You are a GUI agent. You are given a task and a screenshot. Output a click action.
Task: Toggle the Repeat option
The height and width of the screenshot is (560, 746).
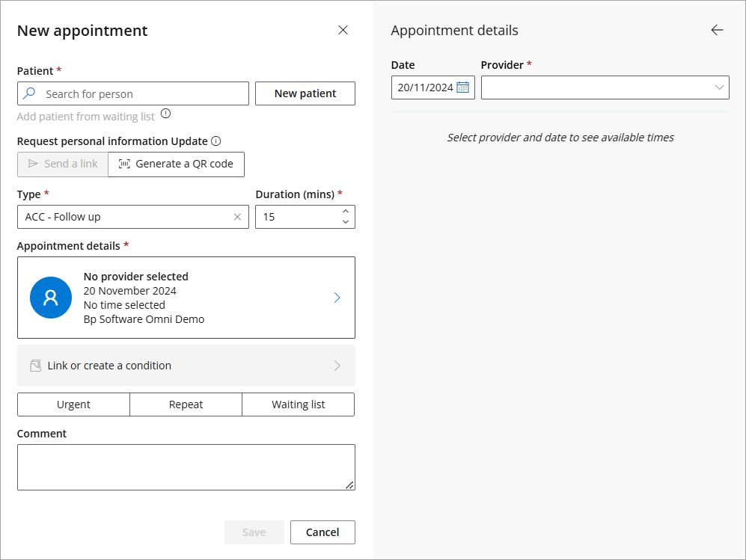(x=186, y=404)
